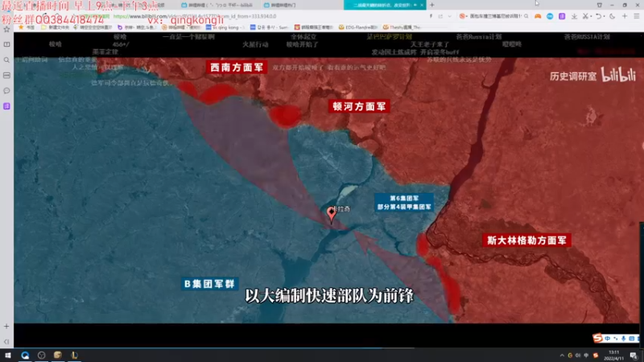Toggle the night mode moon icon
The image size is (644, 362).
(613, 16)
